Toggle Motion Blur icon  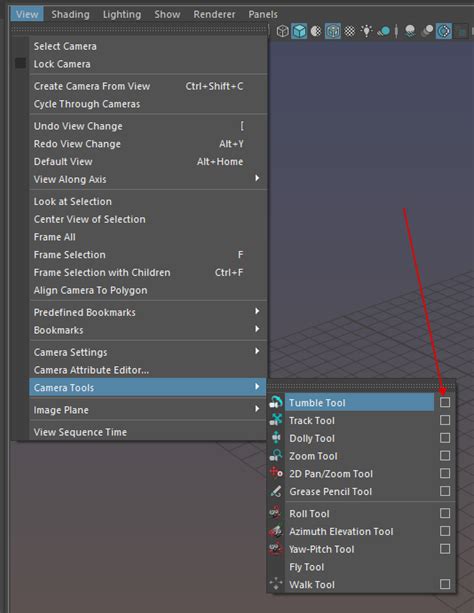pyautogui.click(x=427, y=31)
